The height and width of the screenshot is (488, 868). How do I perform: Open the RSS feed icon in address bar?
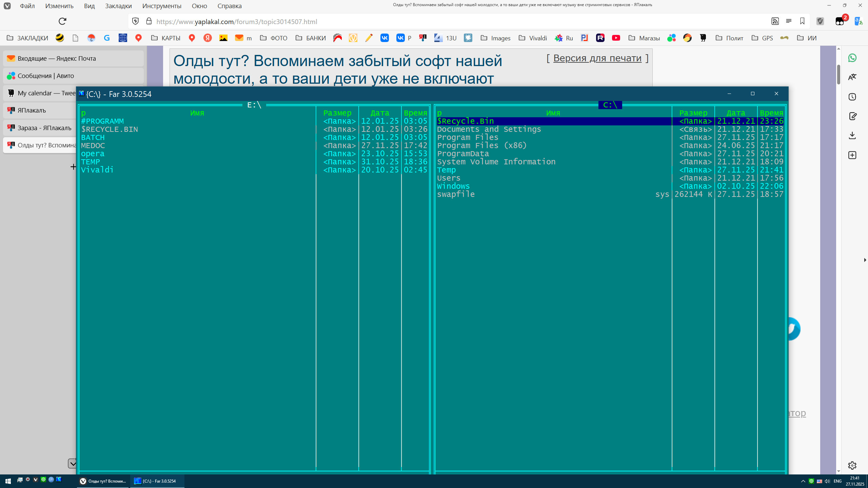click(775, 21)
